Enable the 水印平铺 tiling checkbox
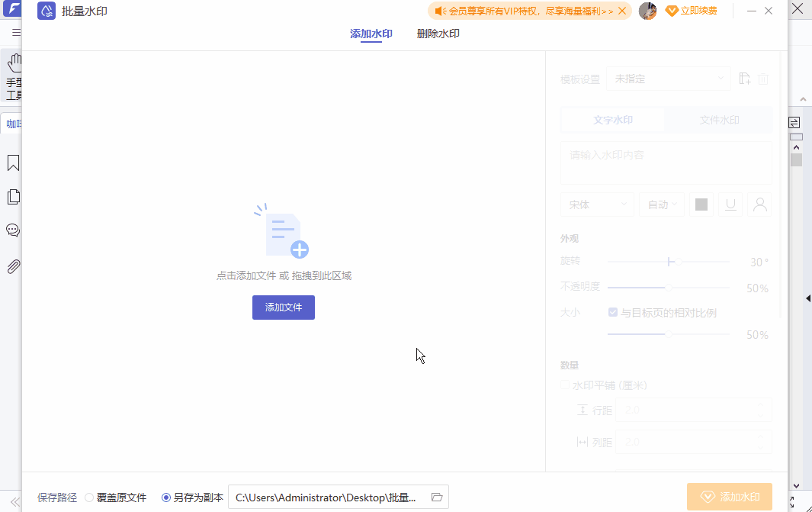This screenshot has width=812, height=512. (564, 385)
